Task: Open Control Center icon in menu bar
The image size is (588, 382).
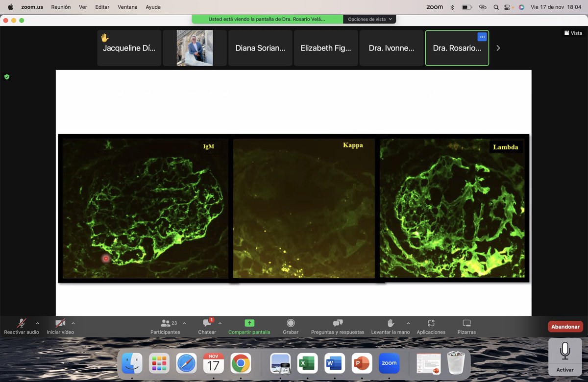Action: point(508,7)
